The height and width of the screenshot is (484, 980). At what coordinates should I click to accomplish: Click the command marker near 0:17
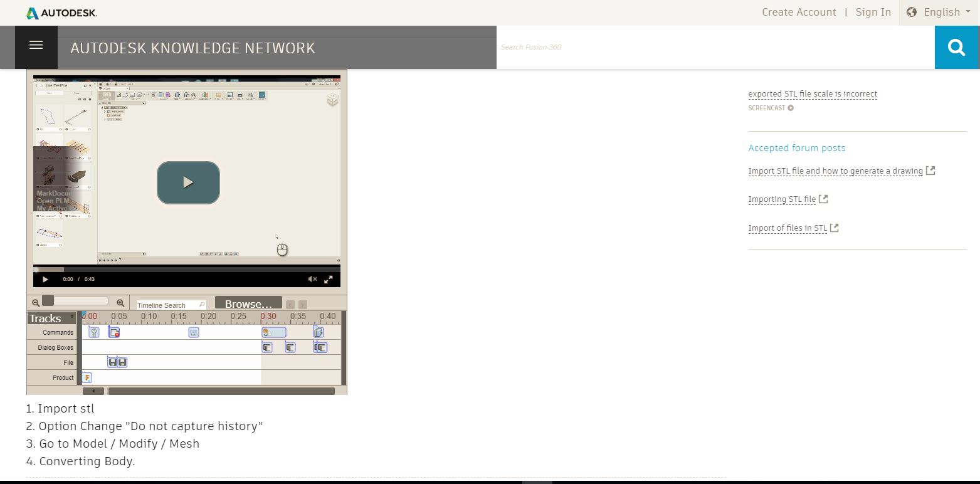pos(194,332)
